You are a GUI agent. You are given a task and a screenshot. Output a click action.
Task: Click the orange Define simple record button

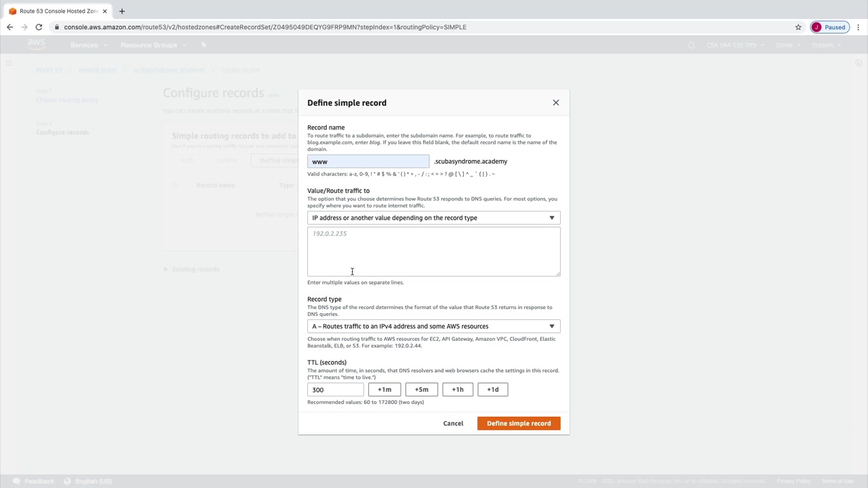(x=519, y=424)
